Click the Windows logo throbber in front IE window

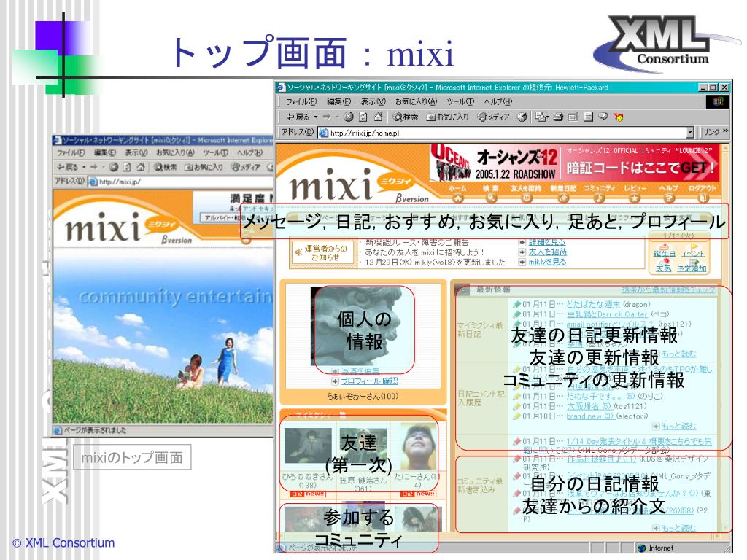click(718, 101)
